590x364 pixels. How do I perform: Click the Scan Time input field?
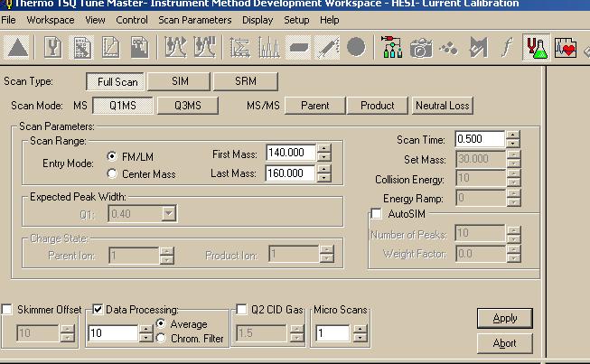point(480,139)
